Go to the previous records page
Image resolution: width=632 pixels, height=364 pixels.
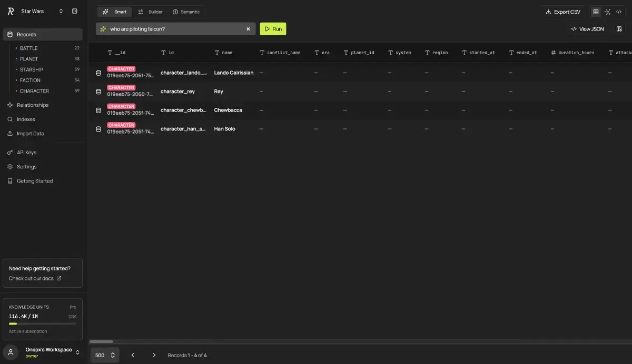pos(133,355)
